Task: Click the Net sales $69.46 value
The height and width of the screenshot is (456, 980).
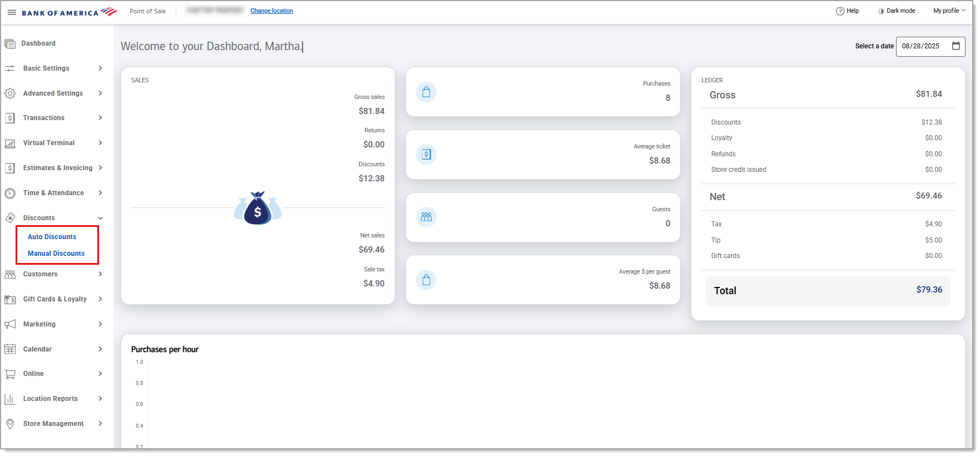Action: [x=372, y=250]
